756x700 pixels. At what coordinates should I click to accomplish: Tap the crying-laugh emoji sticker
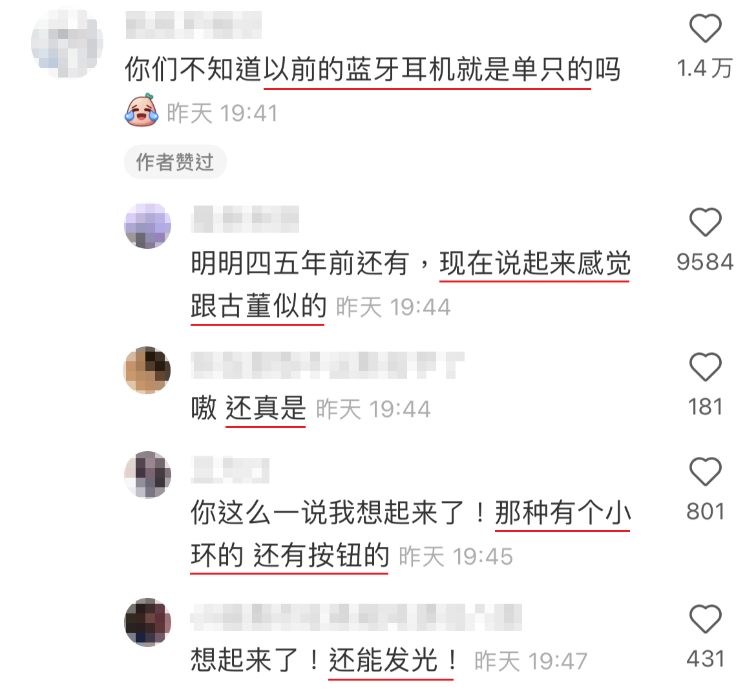click(x=142, y=111)
